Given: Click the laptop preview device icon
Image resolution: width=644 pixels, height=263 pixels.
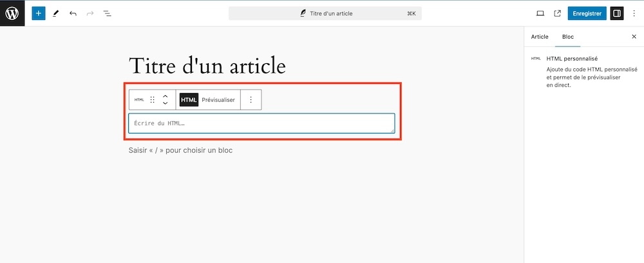Looking at the screenshot, I should pos(540,14).
